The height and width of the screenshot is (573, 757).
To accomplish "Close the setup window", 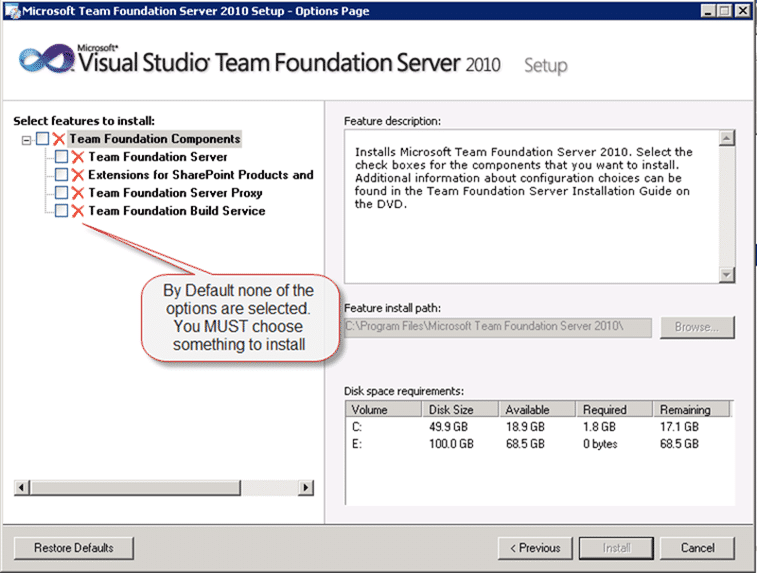I will (743, 11).
